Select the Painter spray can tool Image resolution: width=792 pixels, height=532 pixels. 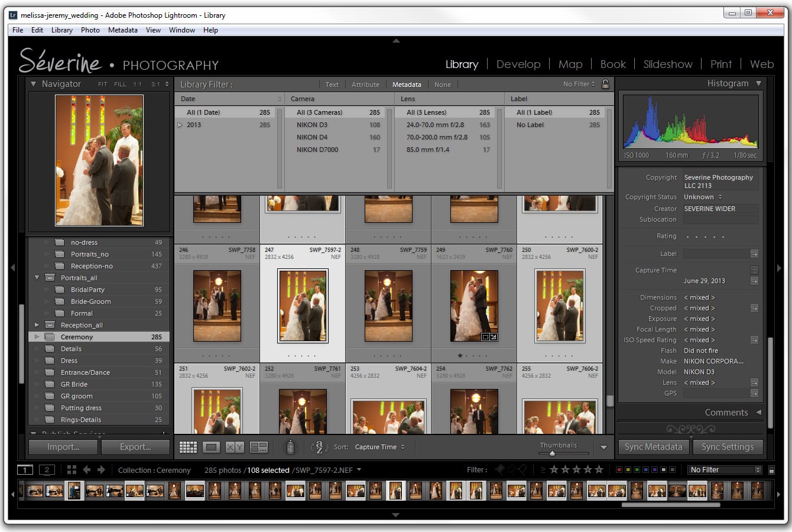pyautogui.click(x=290, y=447)
